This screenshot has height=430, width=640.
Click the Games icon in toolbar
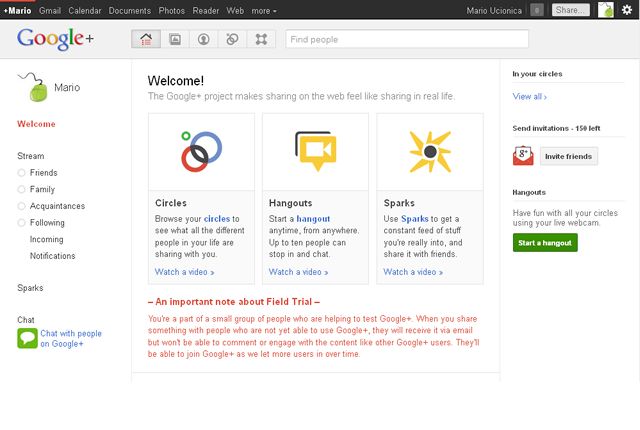[x=261, y=40]
